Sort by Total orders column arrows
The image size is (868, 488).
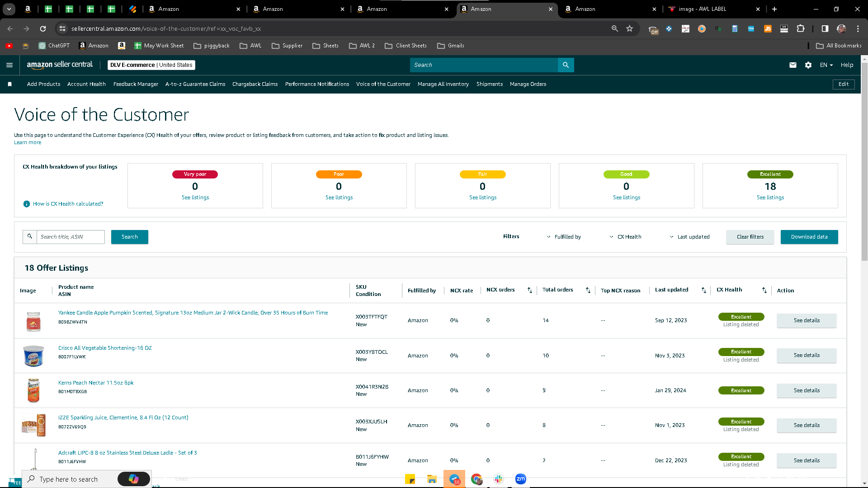click(588, 290)
